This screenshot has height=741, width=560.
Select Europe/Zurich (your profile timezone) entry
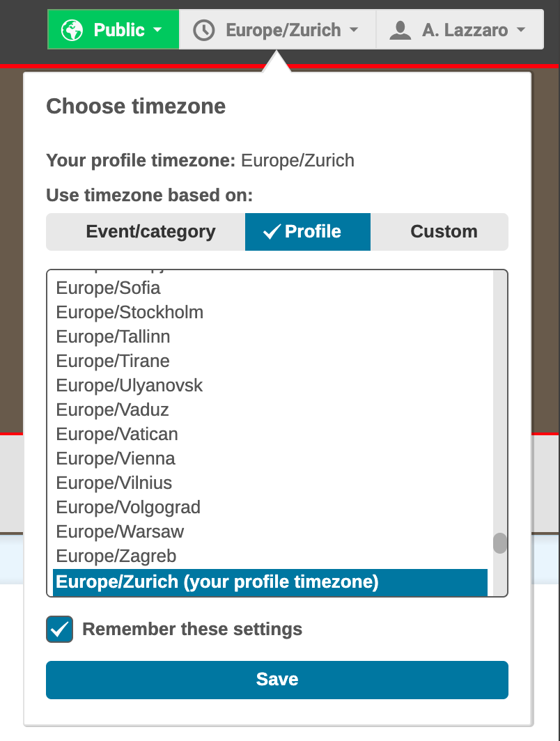(217, 582)
